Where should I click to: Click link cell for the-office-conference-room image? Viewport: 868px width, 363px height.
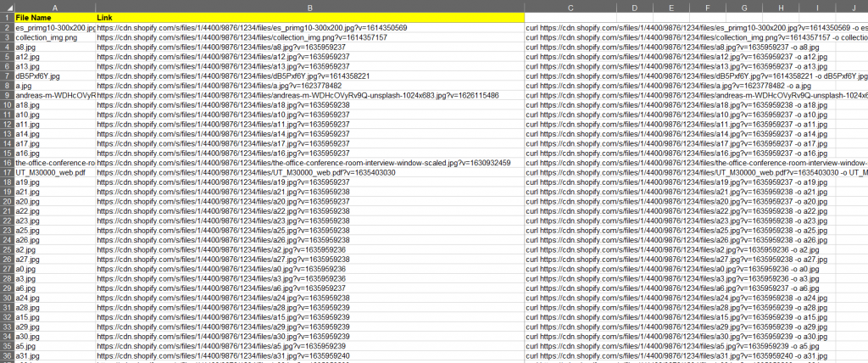pos(309,163)
